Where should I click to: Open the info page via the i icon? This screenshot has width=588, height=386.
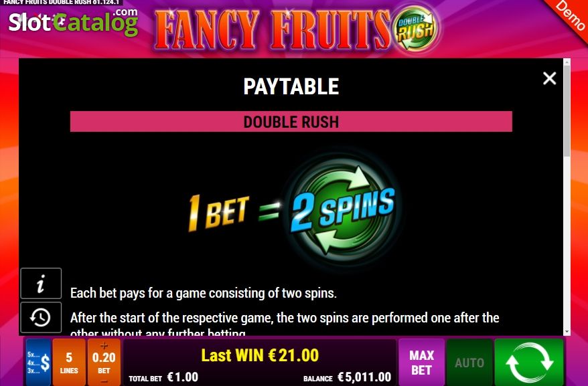click(41, 284)
